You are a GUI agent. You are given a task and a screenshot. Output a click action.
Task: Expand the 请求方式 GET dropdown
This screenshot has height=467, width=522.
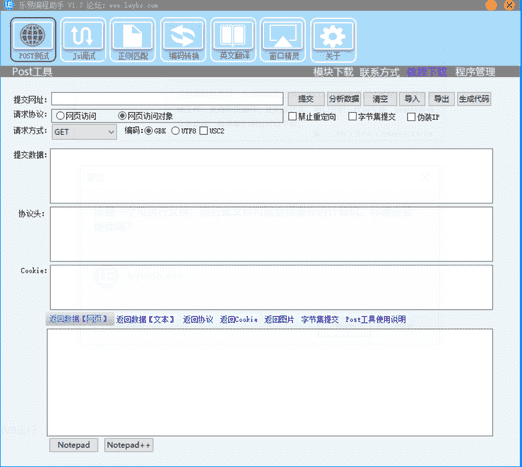(x=84, y=132)
